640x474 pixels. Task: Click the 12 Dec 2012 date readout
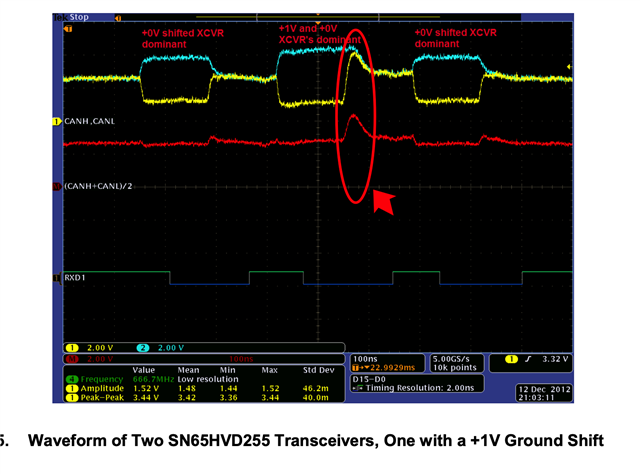544,389
